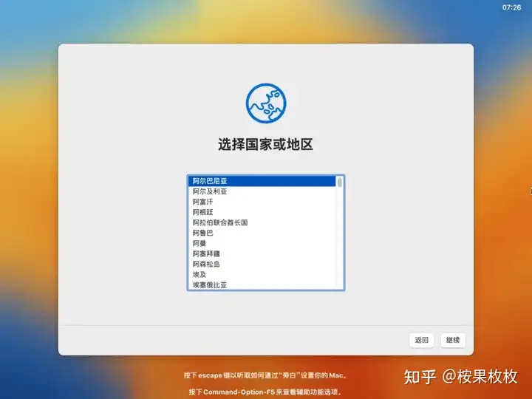Viewport: 532px width, 399px height.
Task: Choose 埃及 from the list
Action: click(262, 274)
